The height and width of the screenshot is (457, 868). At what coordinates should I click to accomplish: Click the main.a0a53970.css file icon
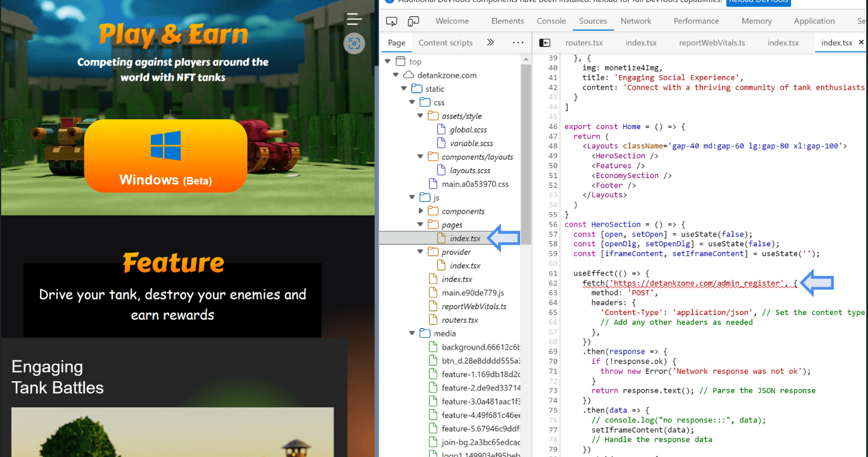click(433, 184)
